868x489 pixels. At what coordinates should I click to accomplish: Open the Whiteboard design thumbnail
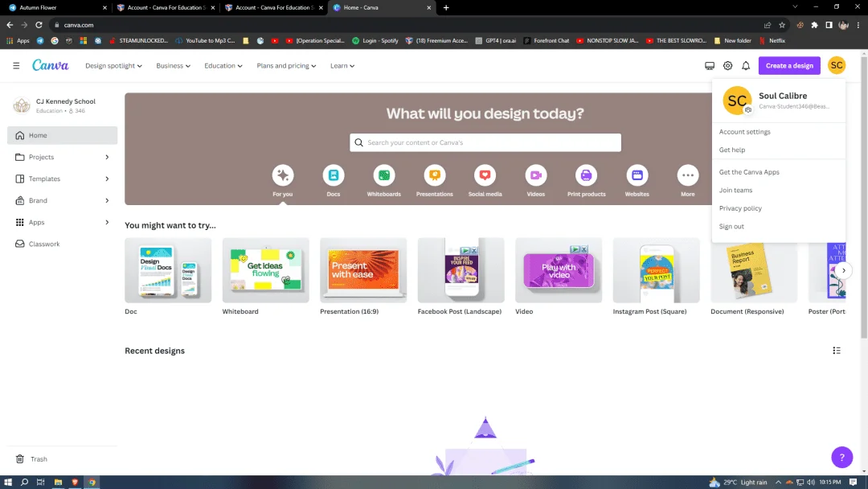pos(266,270)
